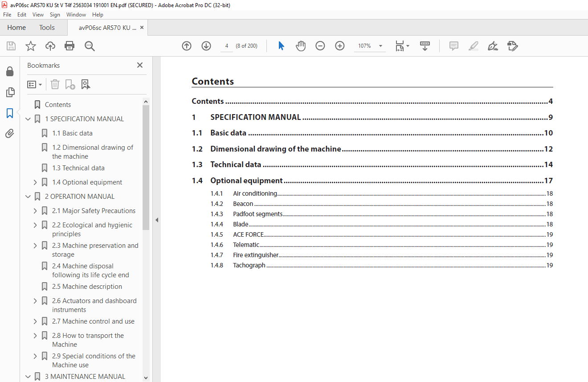
Task: Open the Help menu
Action: [x=98, y=15]
